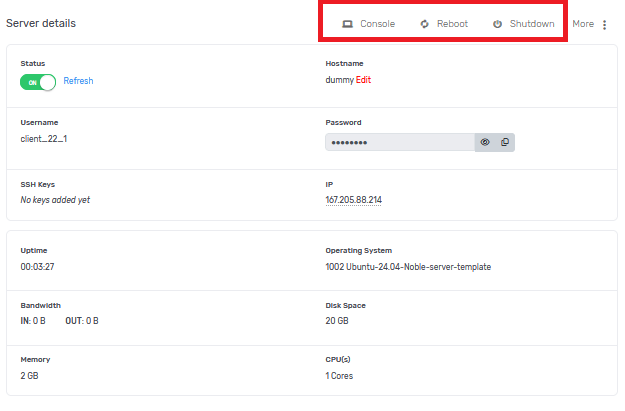Image resolution: width=625 pixels, height=411 pixels.
Task: Open the three-dot More options icon
Action: click(604, 24)
